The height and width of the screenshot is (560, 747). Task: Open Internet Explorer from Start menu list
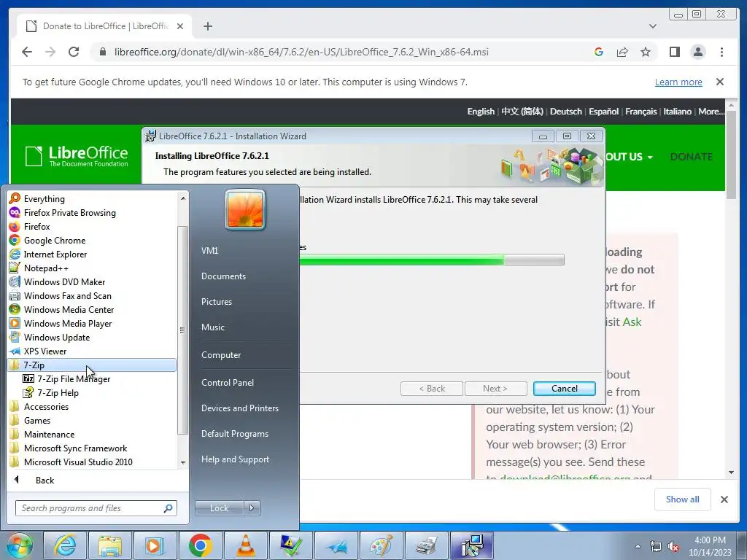(x=55, y=254)
